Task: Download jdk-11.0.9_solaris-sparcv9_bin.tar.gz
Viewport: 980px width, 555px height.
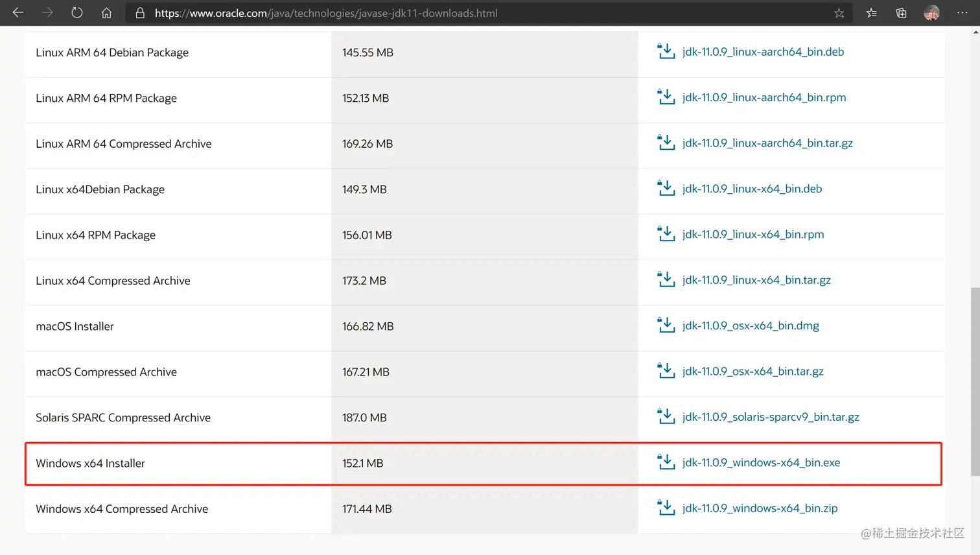Action: [x=771, y=417]
